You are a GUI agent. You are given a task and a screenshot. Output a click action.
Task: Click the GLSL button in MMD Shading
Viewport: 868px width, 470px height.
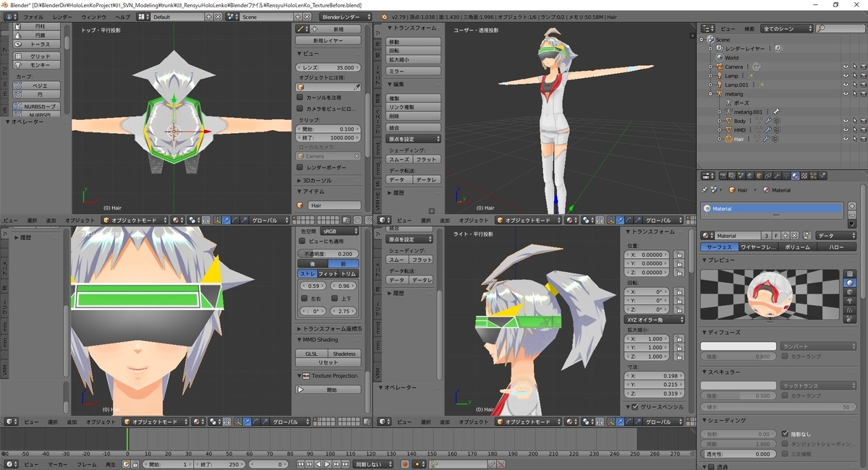click(x=311, y=354)
